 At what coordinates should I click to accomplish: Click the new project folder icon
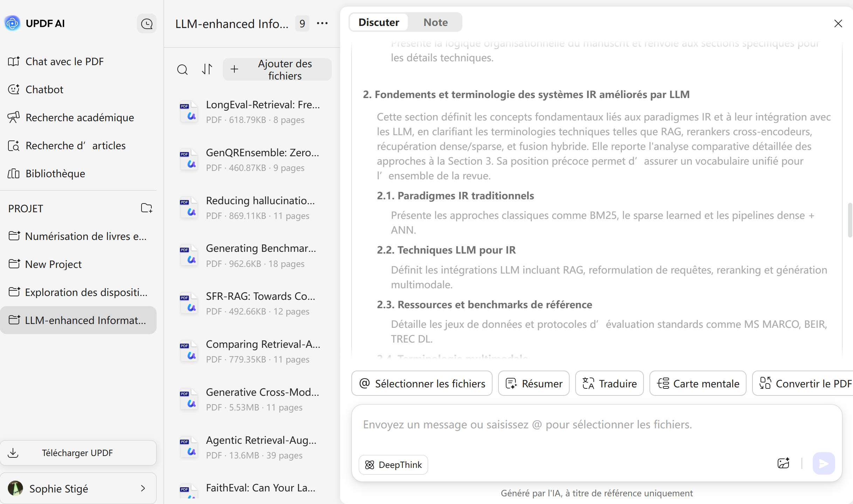pos(146,208)
